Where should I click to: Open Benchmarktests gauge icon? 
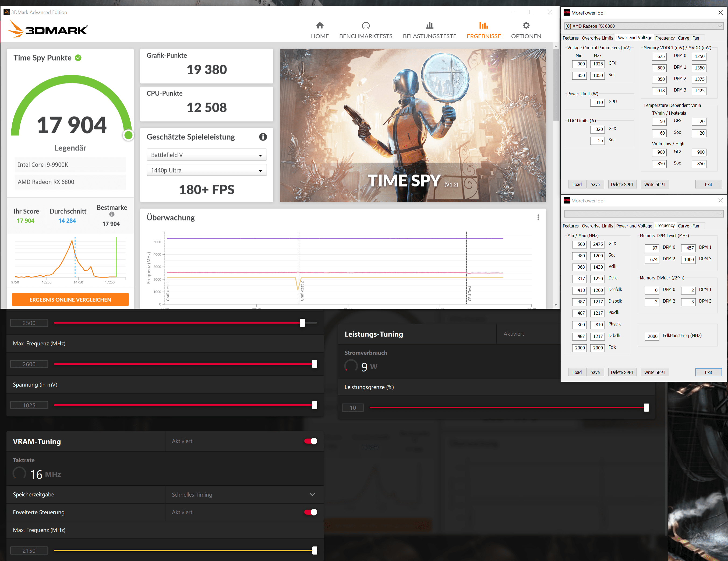tap(366, 25)
